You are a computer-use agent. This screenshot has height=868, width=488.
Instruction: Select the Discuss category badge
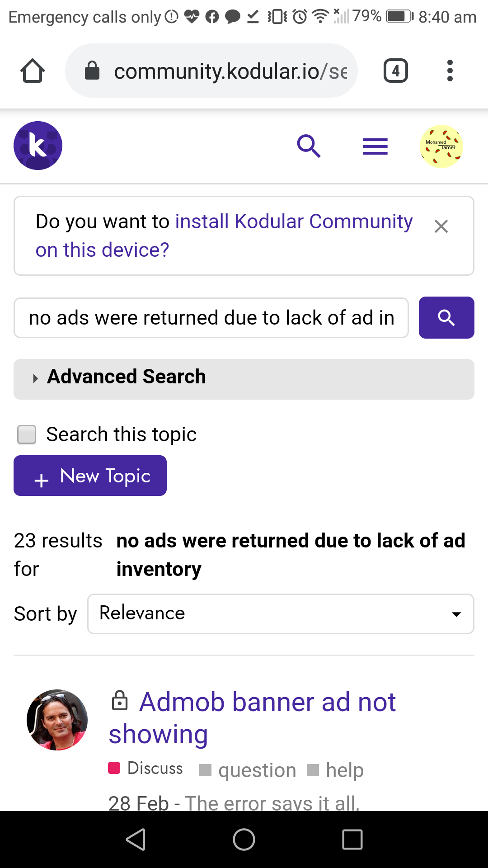tap(145, 768)
